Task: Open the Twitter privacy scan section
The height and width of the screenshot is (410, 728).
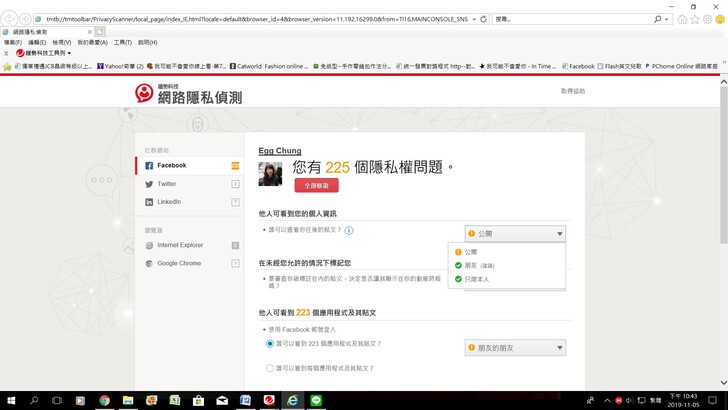Action: [x=166, y=184]
